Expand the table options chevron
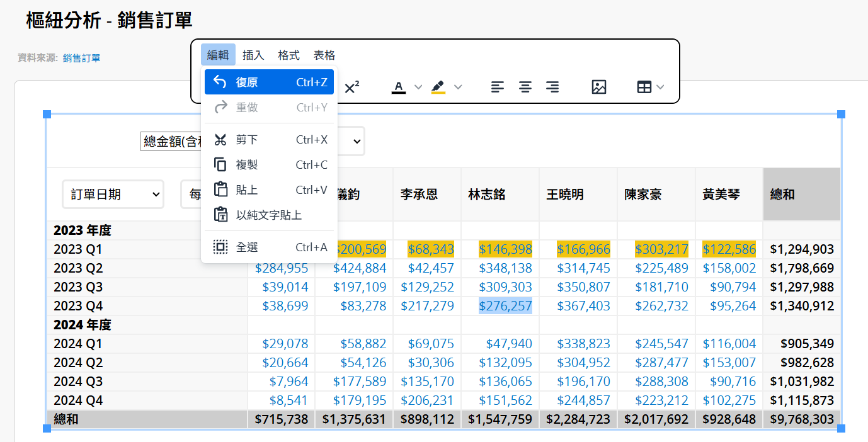This screenshot has height=442, width=868. pos(660,88)
